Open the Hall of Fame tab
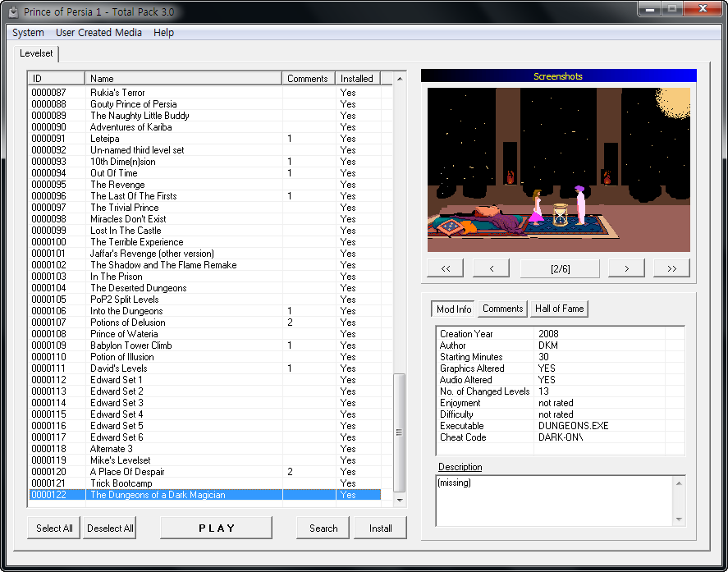 (560, 309)
